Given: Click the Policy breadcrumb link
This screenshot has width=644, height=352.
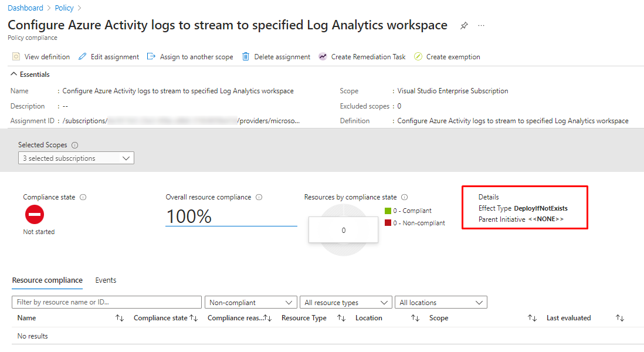Looking at the screenshot, I should [65, 8].
